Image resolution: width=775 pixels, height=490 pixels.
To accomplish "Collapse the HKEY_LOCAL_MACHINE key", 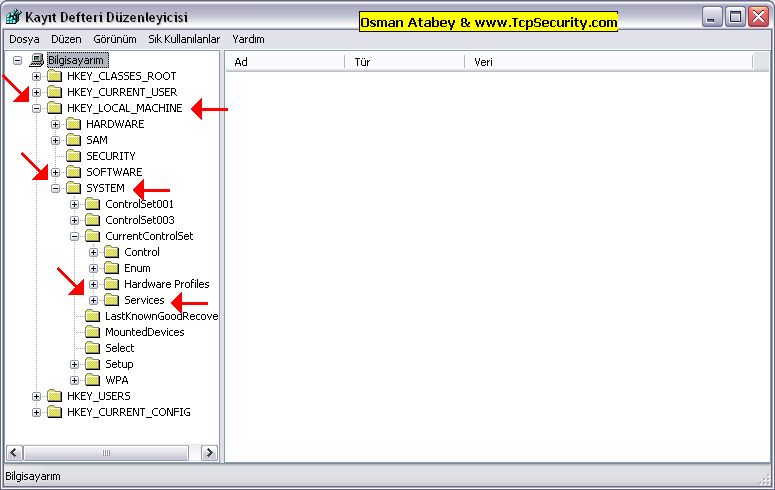I will tap(37, 108).
